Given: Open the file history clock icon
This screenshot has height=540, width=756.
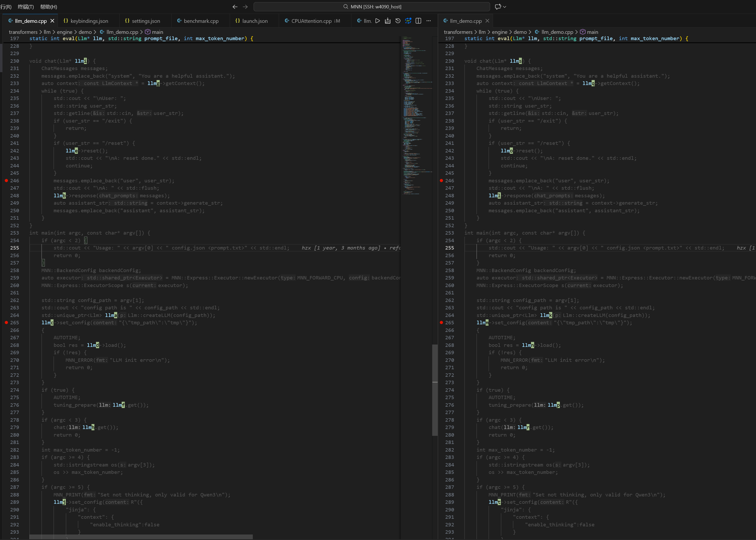Looking at the screenshot, I should click(398, 21).
